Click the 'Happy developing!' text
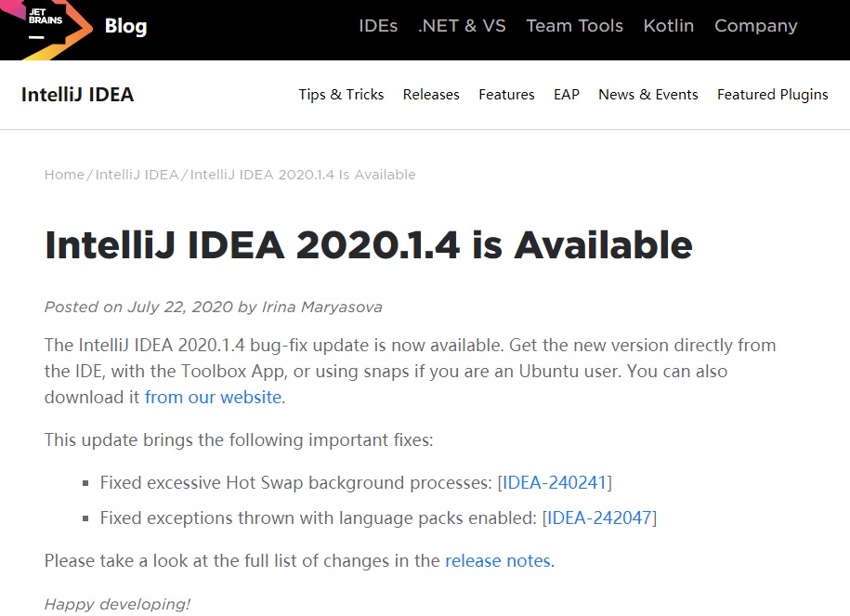This screenshot has width=850, height=616. tap(118, 604)
